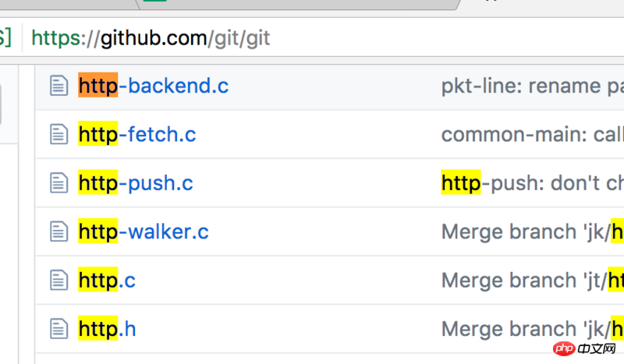Open the http-walker.c file
The width and height of the screenshot is (624, 364).
coord(144,231)
